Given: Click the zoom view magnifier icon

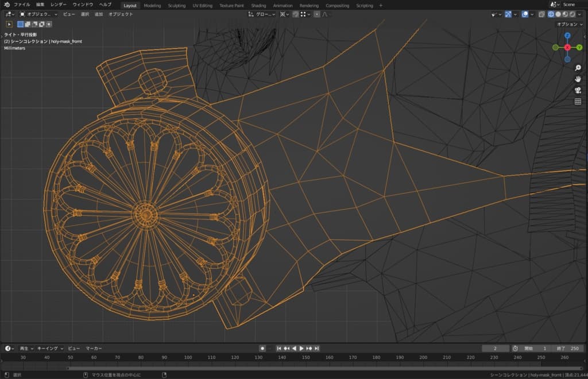Looking at the screenshot, I should coord(578,68).
